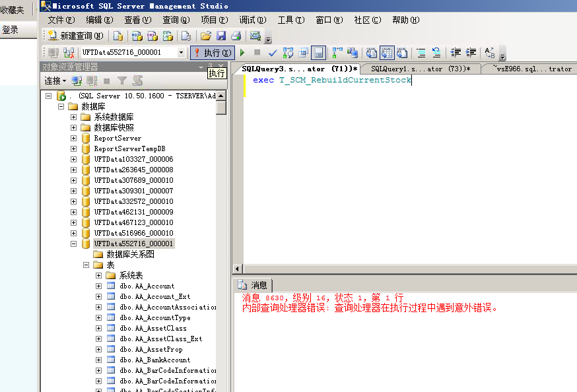Expand the ReportServer database node
Viewport: 577px width, 392px height.
coord(73,139)
